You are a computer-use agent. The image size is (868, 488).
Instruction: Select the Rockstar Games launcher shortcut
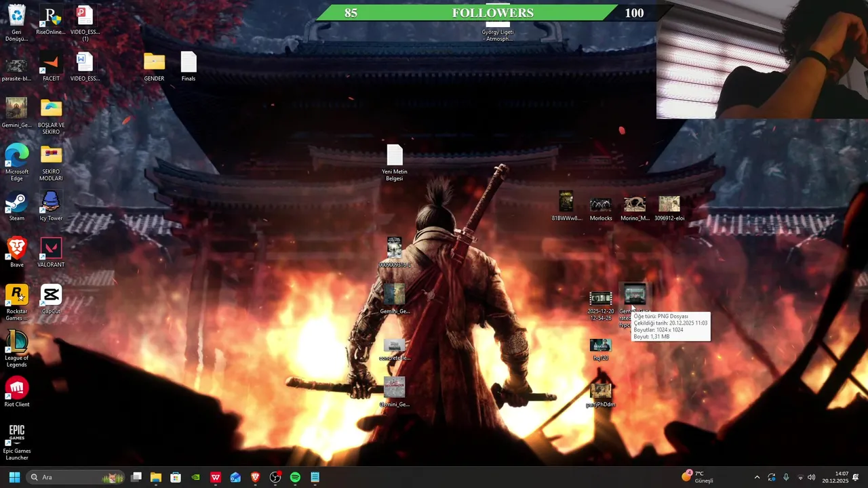point(16,302)
